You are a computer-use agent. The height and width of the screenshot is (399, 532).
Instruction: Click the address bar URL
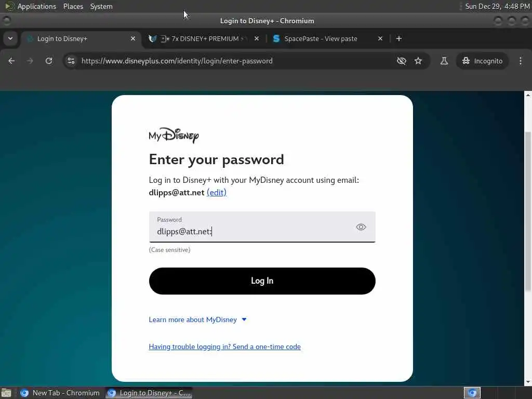tap(177, 61)
